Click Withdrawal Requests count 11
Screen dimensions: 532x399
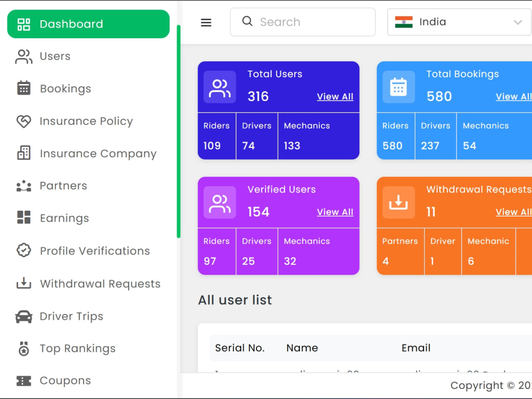431,212
